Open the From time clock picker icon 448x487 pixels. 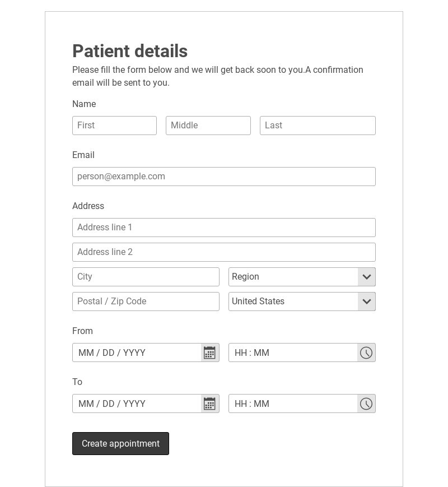click(x=366, y=353)
